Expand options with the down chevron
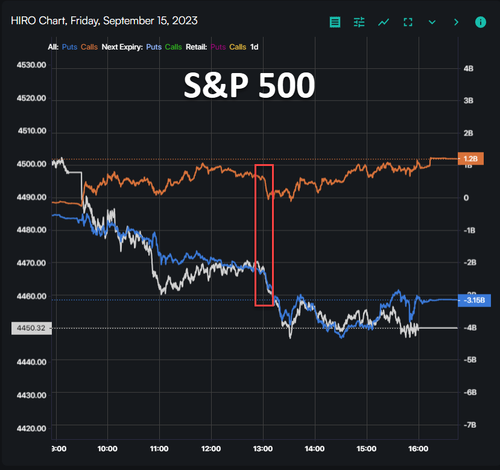 pos(432,22)
